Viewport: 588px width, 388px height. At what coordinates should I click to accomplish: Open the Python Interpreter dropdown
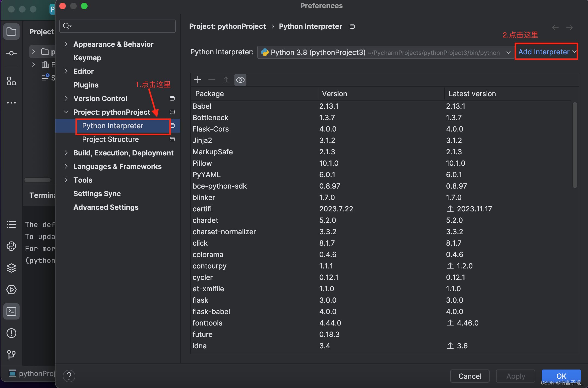pyautogui.click(x=508, y=52)
